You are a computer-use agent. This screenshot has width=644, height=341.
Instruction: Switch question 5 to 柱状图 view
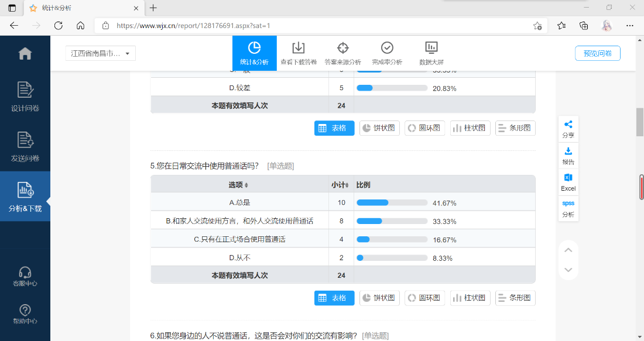470,298
